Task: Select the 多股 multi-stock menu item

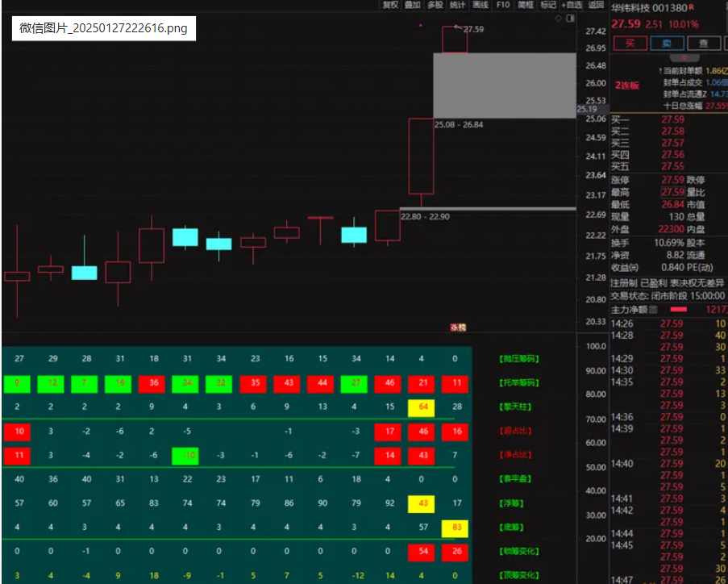Action: coord(435,5)
